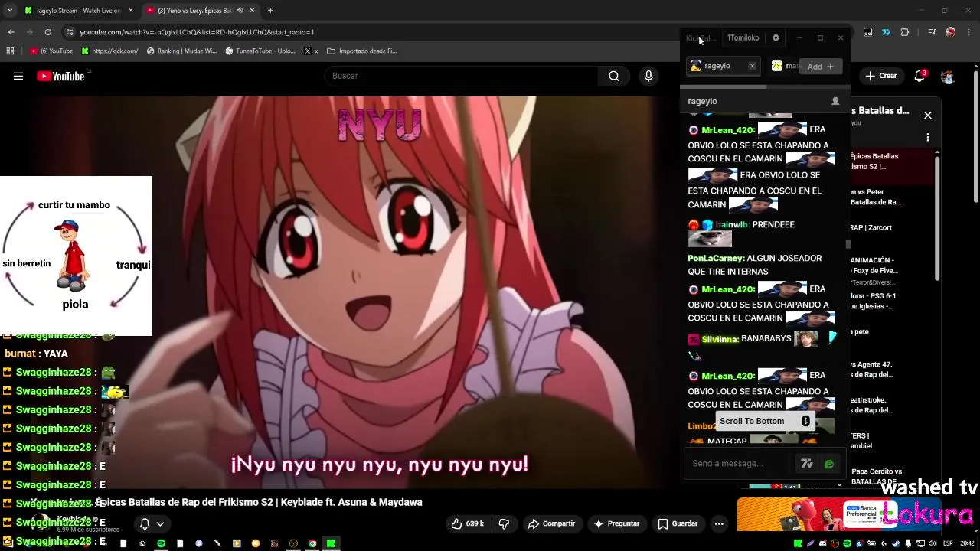
Task: Add a new chatroom with Add +
Action: 820,67
